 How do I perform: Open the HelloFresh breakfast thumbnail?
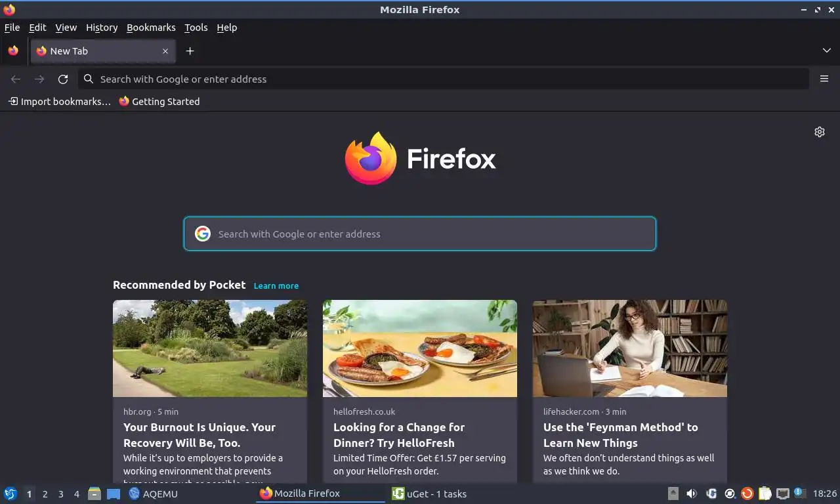tap(420, 348)
